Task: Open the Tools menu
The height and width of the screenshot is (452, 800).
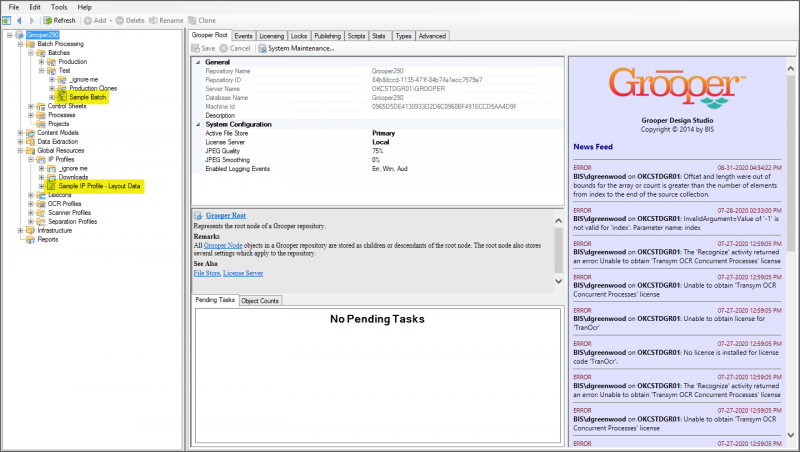Action: coord(59,7)
